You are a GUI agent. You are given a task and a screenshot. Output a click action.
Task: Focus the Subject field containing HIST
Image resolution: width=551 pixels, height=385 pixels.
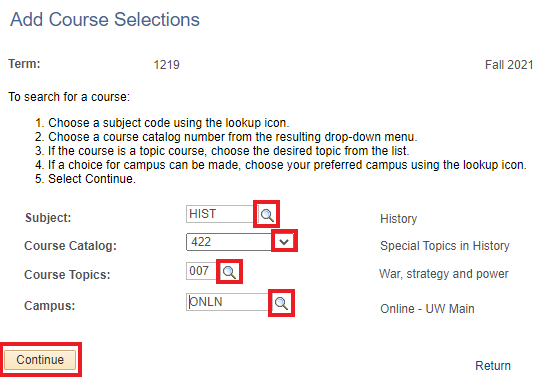tap(222, 214)
